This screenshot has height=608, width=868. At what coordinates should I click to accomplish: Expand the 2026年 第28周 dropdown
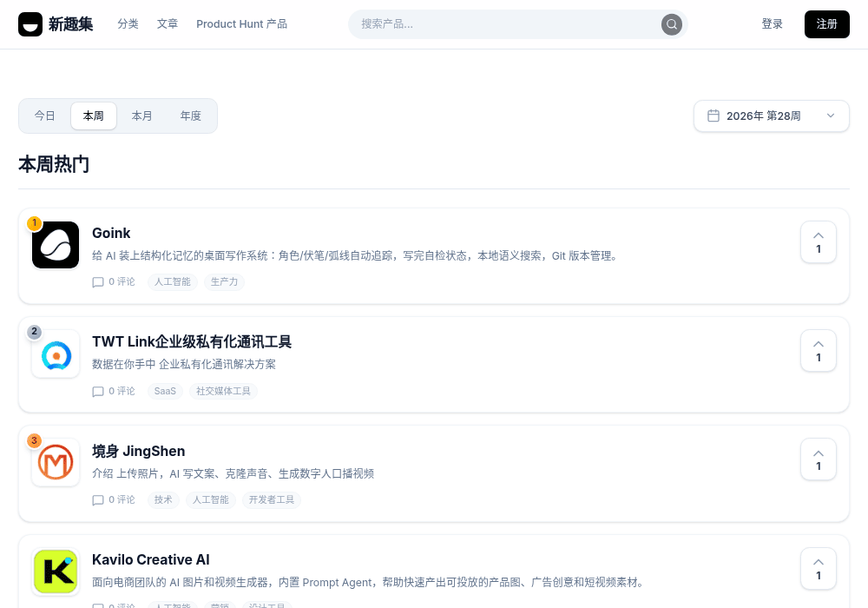pyautogui.click(x=771, y=116)
